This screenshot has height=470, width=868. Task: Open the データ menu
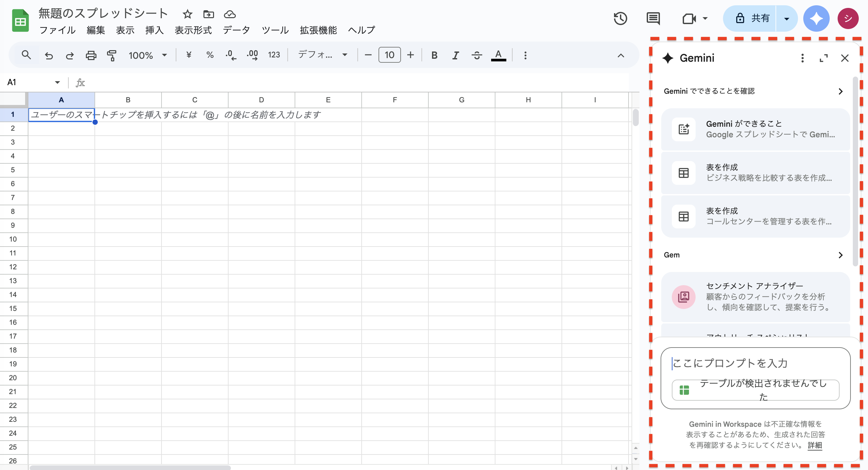point(236,30)
